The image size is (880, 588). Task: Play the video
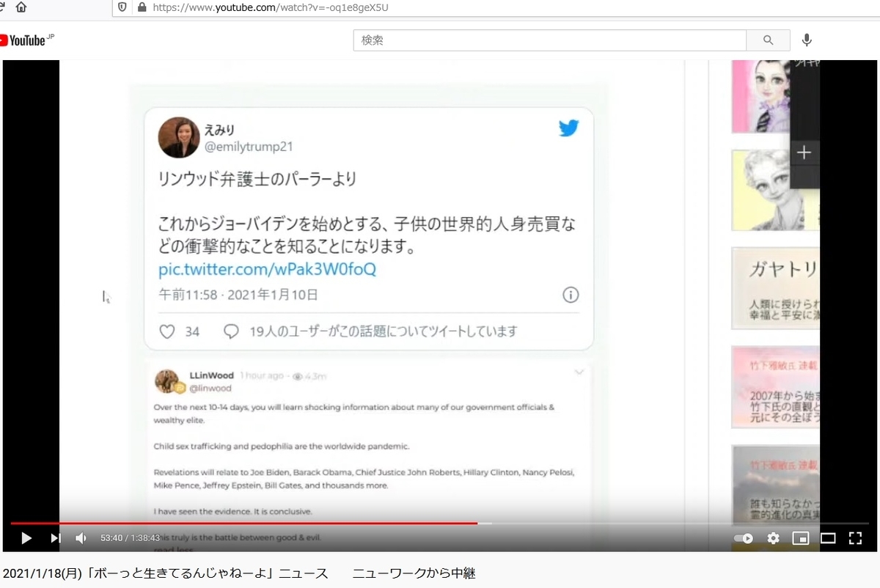26,538
